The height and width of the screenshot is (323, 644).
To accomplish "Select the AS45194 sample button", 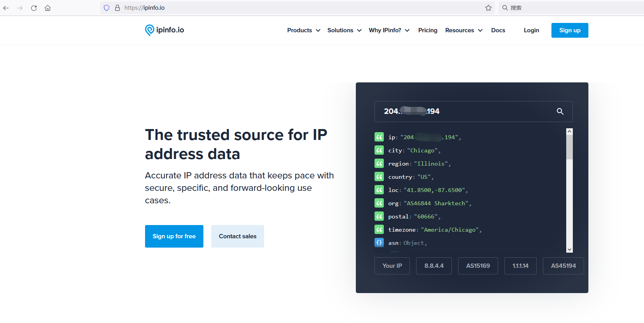I will 563,266.
